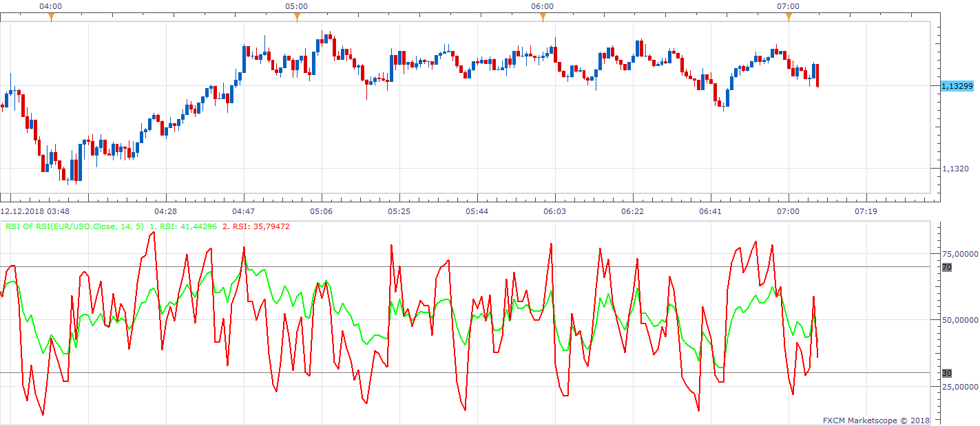The height and width of the screenshot is (426, 980).
Task: Click the orange marker below 06:00
Action: (x=543, y=17)
